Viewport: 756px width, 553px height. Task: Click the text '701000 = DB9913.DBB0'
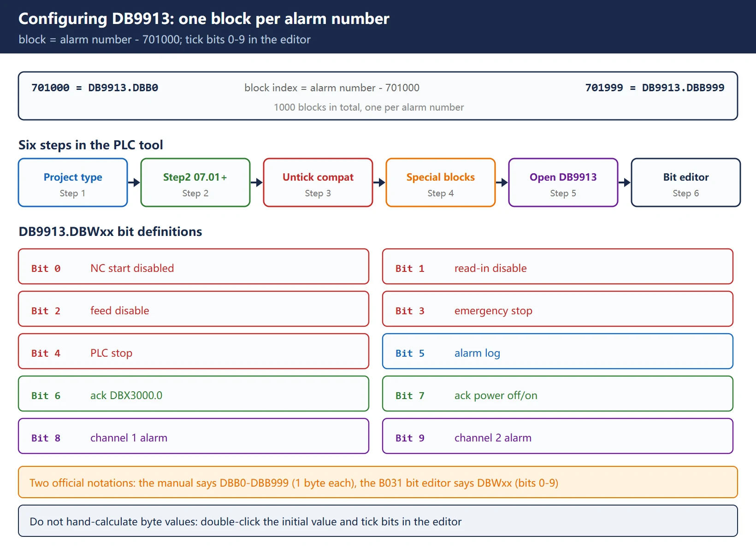coord(94,88)
